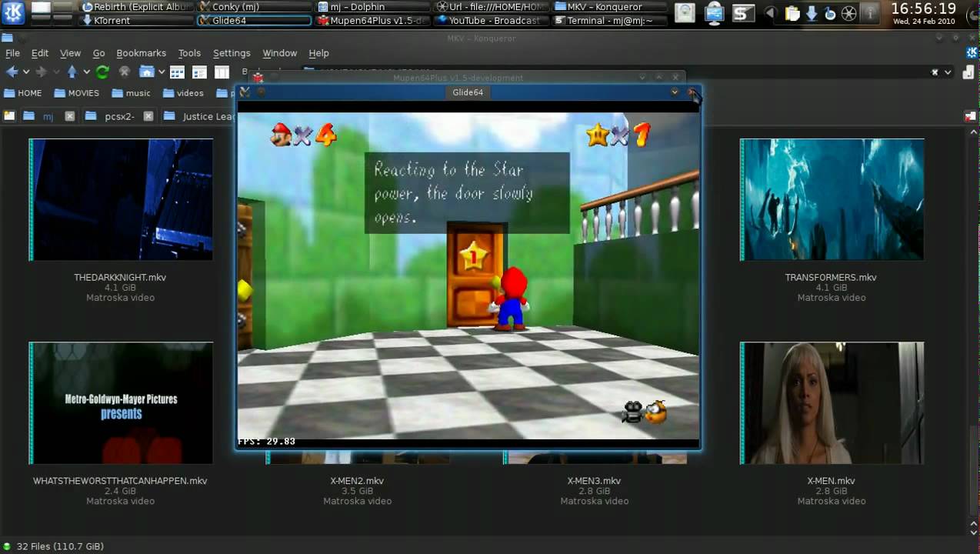Screen dimensions: 980x554
Task: Reload the Konqueror view
Action: point(102,72)
